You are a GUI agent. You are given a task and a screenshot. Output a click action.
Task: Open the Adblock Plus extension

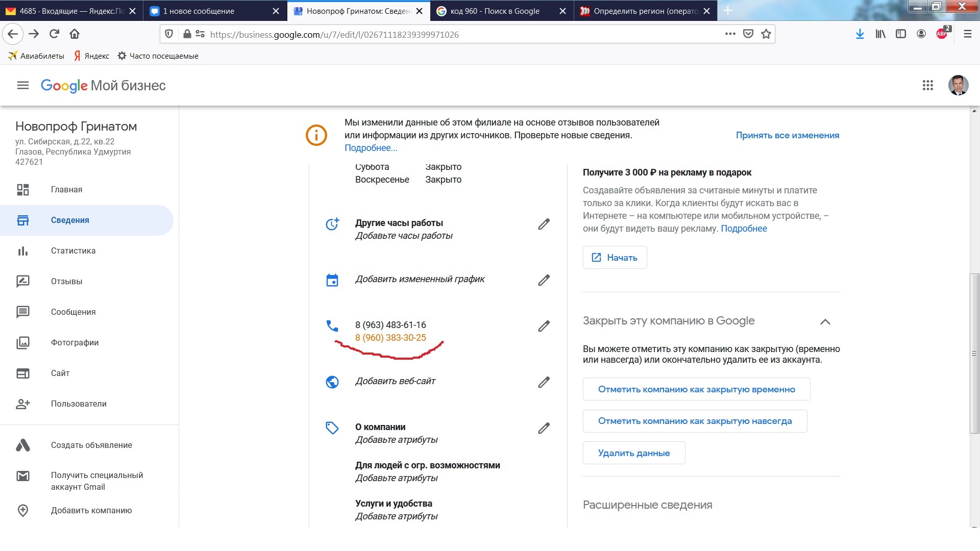(x=943, y=33)
